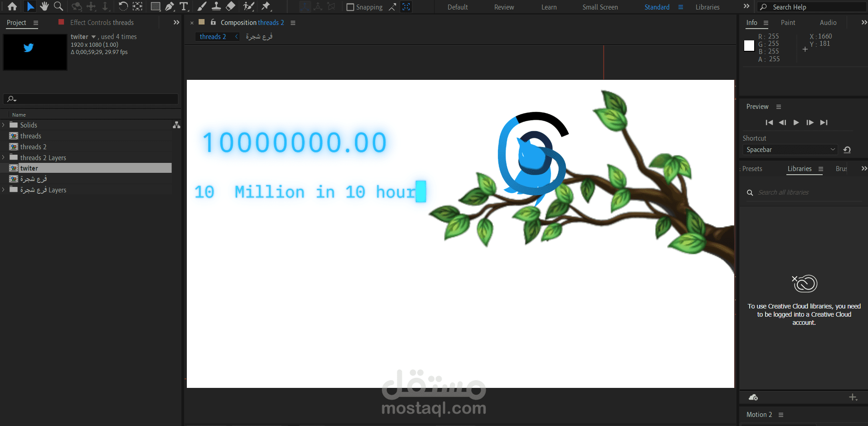Select the Zoom magnifier tool
This screenshot has width=868, height=426.
pyautogui.click(x=59, y=6)
